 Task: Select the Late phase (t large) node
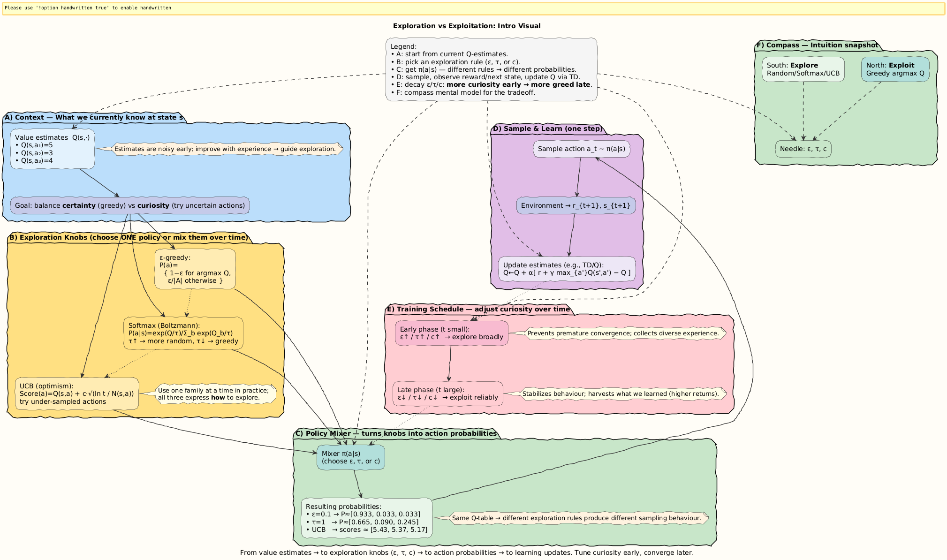[448, 394]
